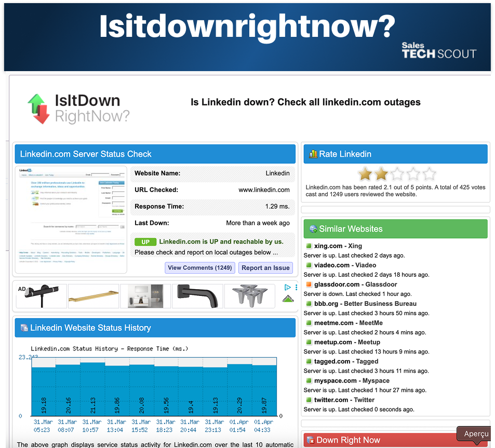The width and height of the screenshot is (495, 448).
Task: Click the IsItDownRightNow arrows logo
Action: pyautogui.click(x=38, y=109)
